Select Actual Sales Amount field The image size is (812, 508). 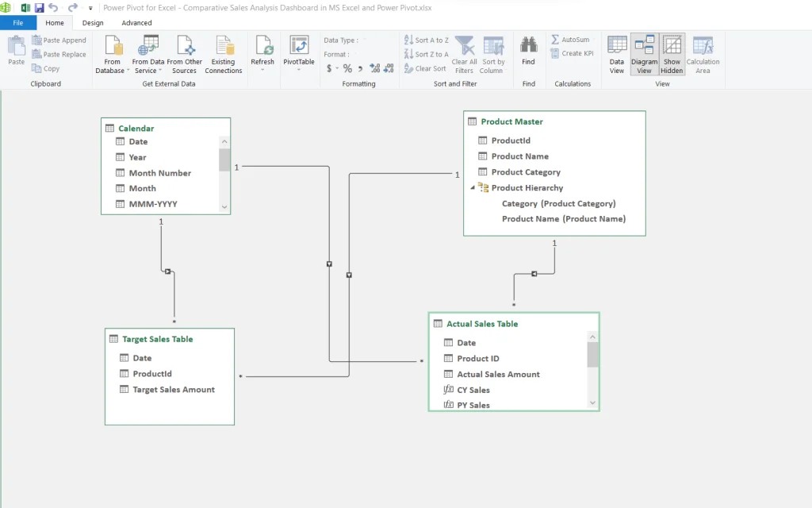pyautogui.click(x=498, y=375)
